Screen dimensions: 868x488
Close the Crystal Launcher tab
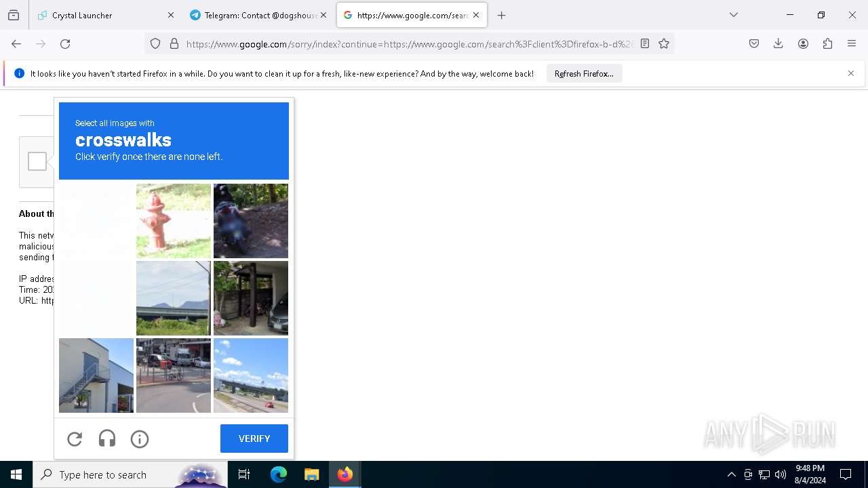pyautogui.click(x=171, y=15)
